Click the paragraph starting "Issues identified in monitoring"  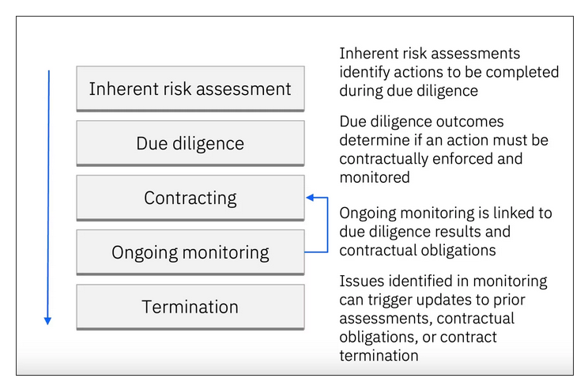point(443,318)
